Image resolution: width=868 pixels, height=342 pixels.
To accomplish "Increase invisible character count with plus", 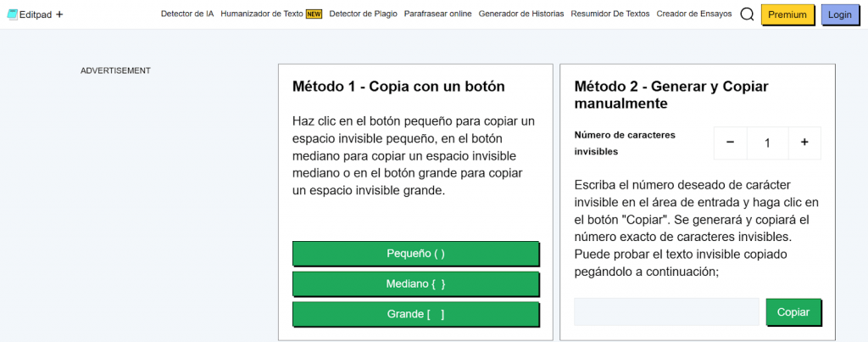I will coord(804,143).
